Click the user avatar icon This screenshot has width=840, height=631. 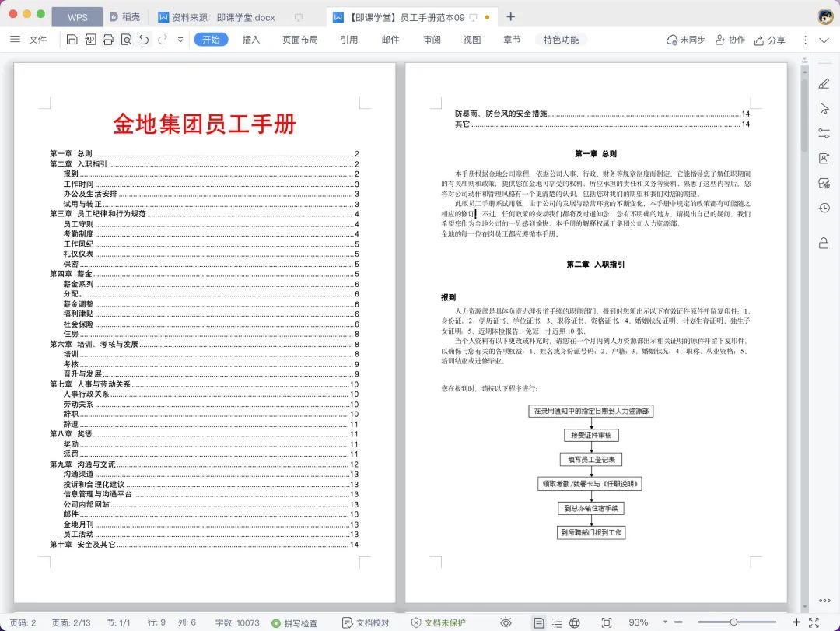point(825,16)
